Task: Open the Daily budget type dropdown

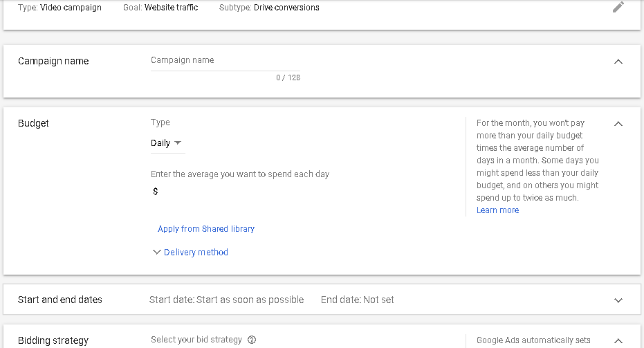Action: coord(167,143)
